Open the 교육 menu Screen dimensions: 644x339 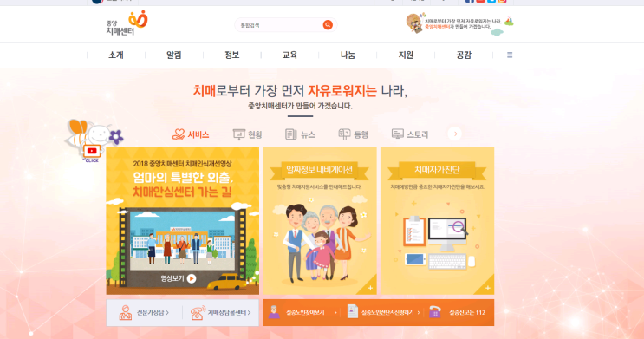pyautogui.click(x=289, y=55)
